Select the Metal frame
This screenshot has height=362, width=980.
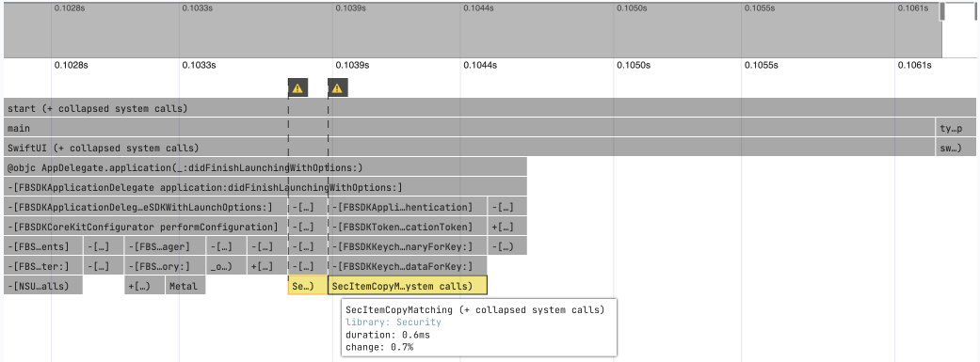point(185,287)
